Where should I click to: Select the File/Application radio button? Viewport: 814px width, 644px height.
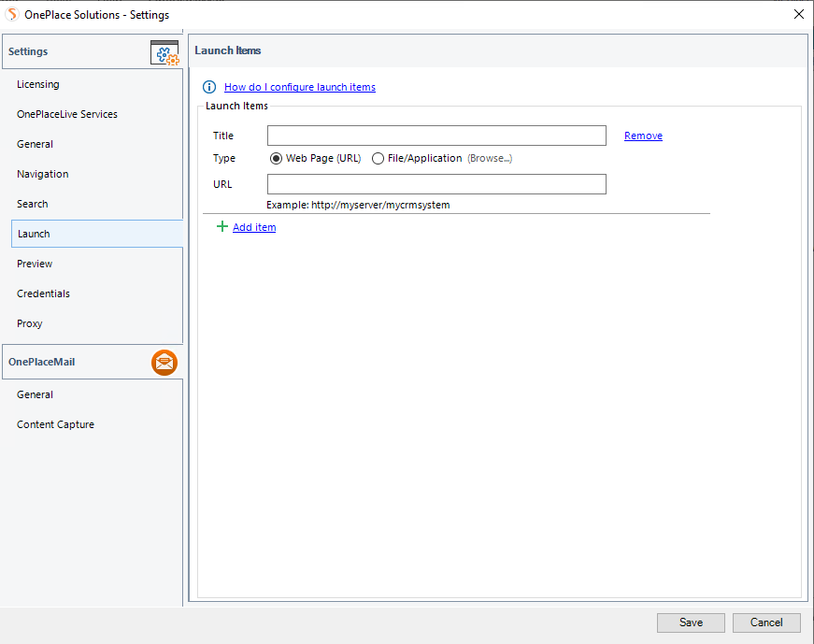378,159
